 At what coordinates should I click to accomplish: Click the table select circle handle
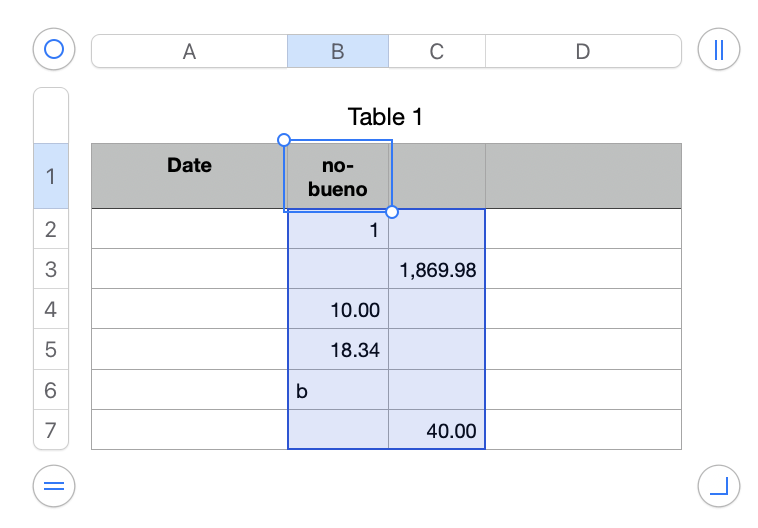[54, 49]
